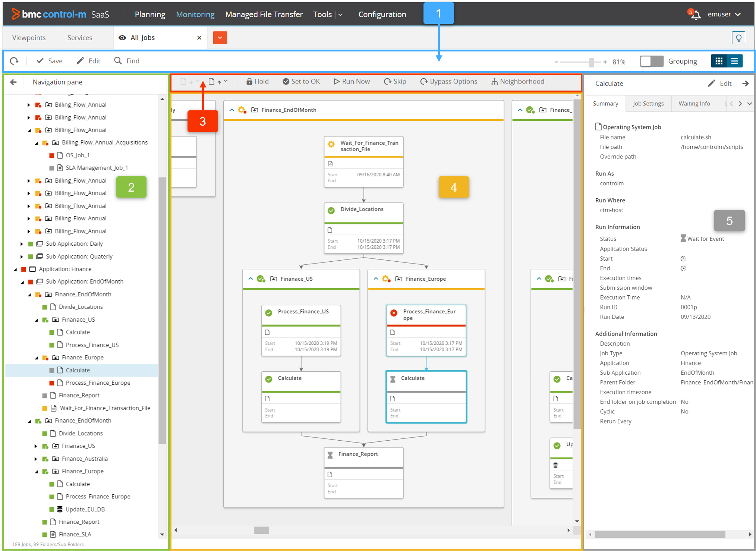Click Neighborhood hierarchy icon
Image resolution: width=756 pixels, height=551 pixels.
[494, 82]
